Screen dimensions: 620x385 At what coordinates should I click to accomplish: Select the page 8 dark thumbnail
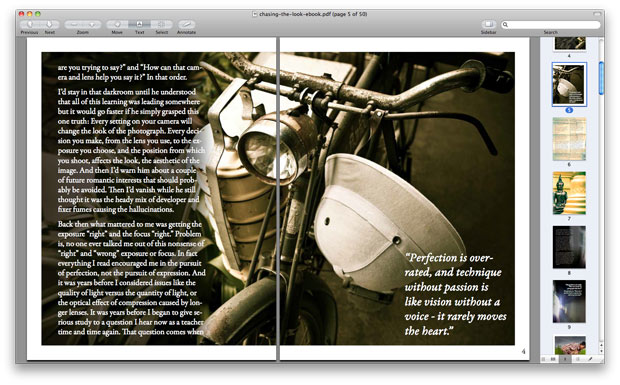(x=569, y=247)
